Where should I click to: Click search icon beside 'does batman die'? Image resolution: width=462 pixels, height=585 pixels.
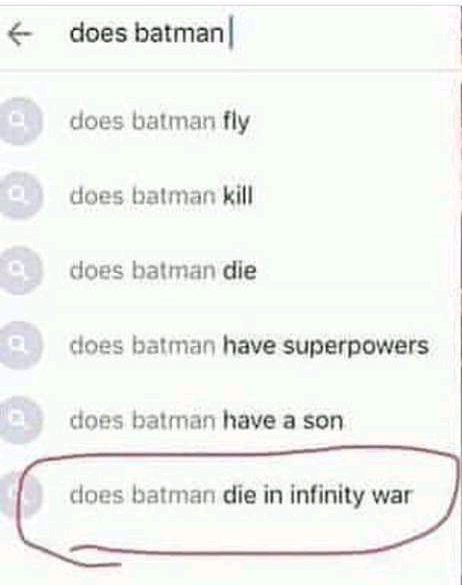coord(21,270)
